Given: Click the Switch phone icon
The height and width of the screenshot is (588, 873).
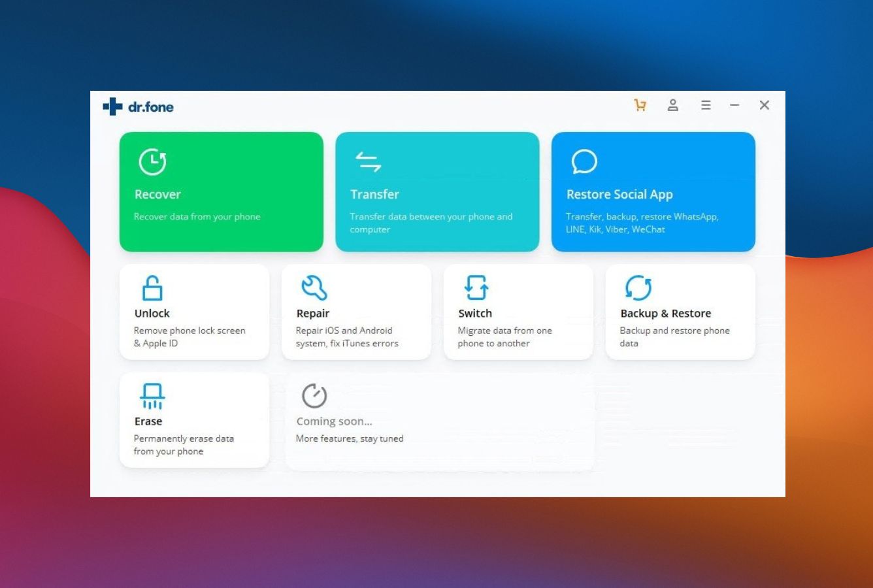Looking at the screenshot, I should click(x=476, y=287).
